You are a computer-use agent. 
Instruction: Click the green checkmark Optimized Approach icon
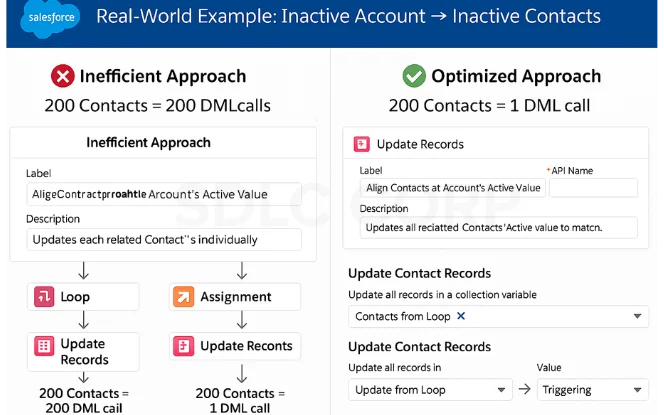point(414,76)
